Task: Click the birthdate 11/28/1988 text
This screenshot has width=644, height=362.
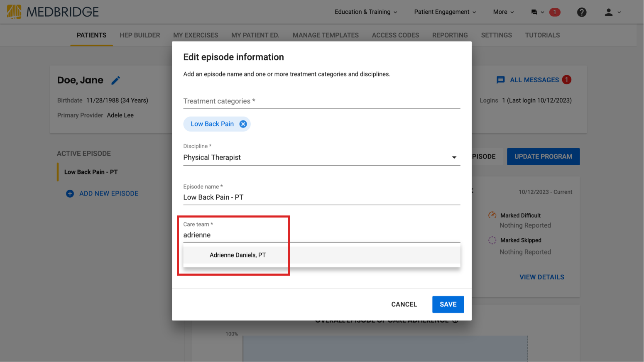Action: [x=117, y=100]
